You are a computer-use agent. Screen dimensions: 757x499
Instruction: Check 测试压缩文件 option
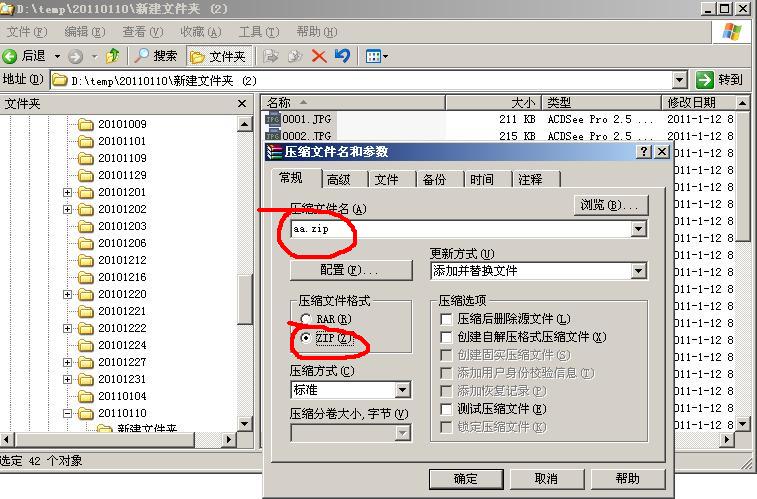click(446, 409)
